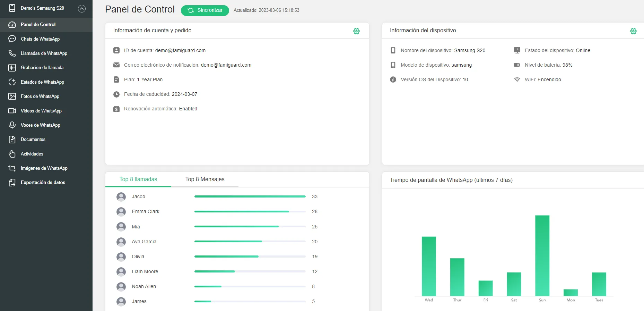Open account info settings gear
The width and height of the screenshot is (644, 311).
(x=356, y=31)
